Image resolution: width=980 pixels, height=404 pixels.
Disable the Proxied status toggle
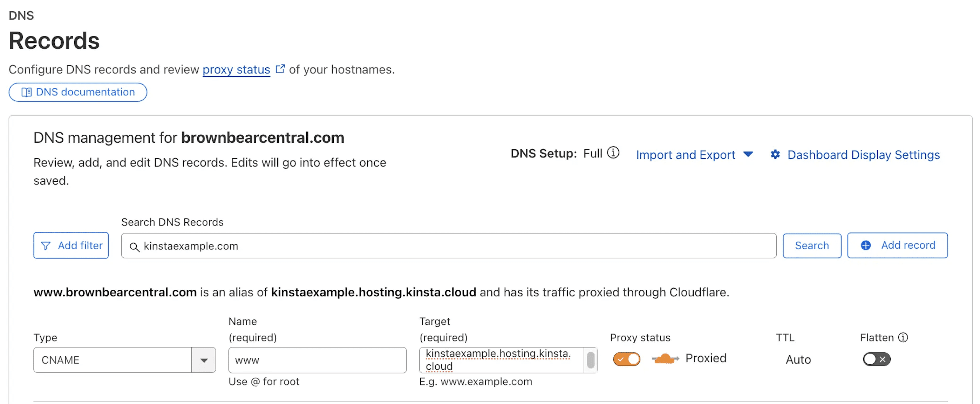[x=627, y=359]
